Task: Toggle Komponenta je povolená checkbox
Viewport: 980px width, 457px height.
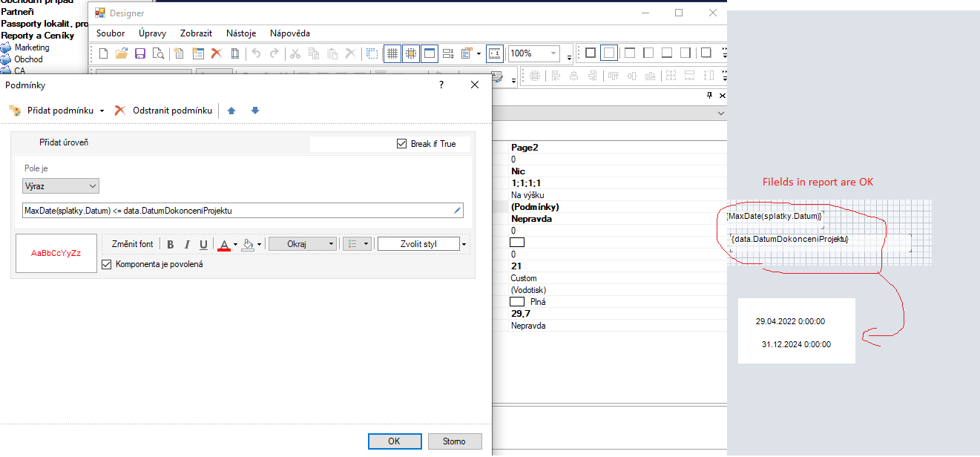Action: 106,264
